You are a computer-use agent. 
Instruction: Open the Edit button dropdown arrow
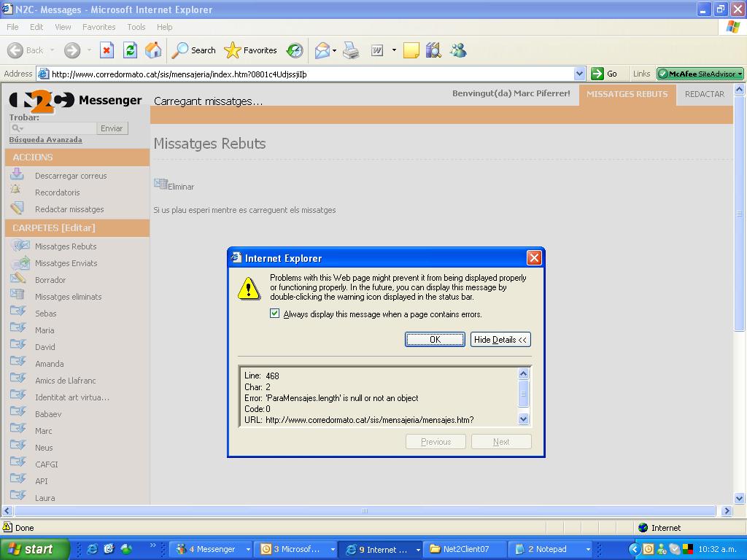click(x=394, y=50)
